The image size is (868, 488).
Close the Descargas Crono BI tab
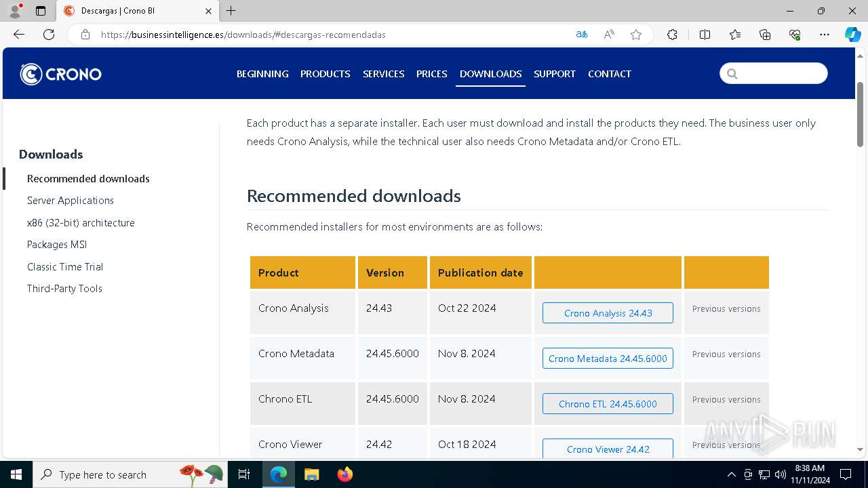(208, 11)
